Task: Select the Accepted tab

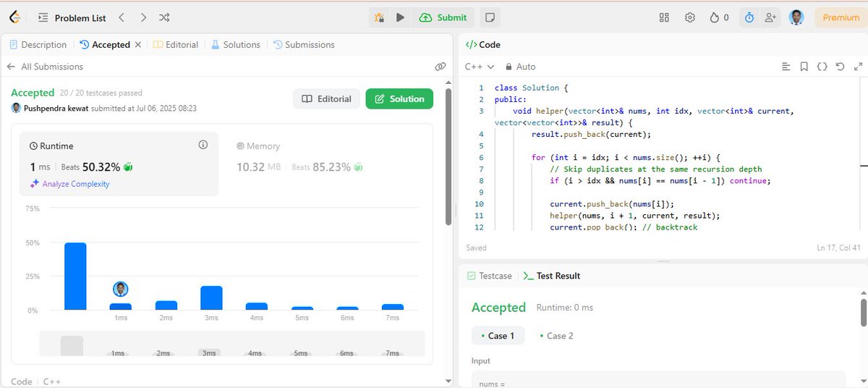Action: tap(105, 45)
